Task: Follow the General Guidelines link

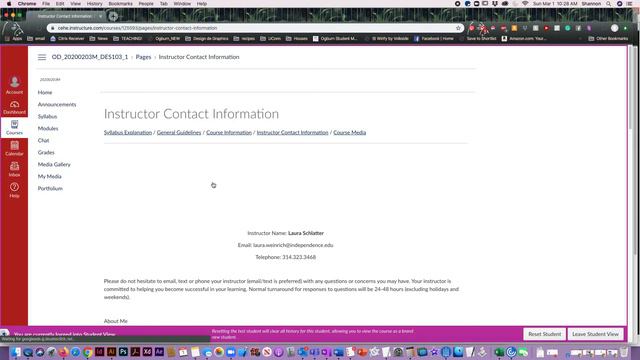Action: (179, 133)
